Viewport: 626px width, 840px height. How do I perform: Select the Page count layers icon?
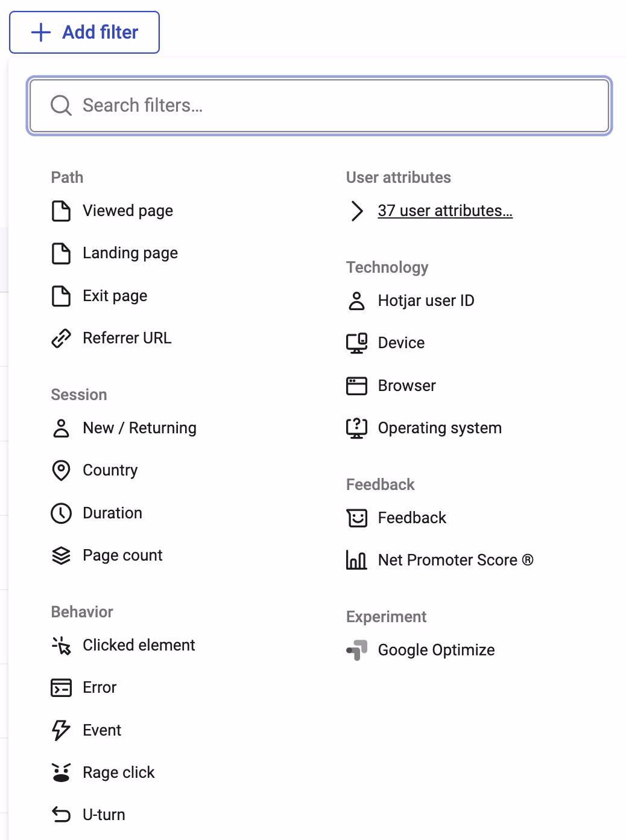click(61, 555)
